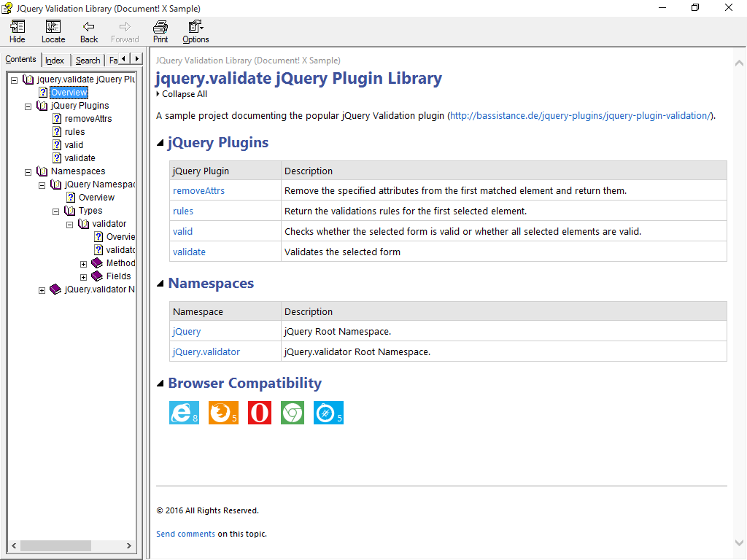Switch to the Contents tab
747x560 pixels.
tap(20, 59)
